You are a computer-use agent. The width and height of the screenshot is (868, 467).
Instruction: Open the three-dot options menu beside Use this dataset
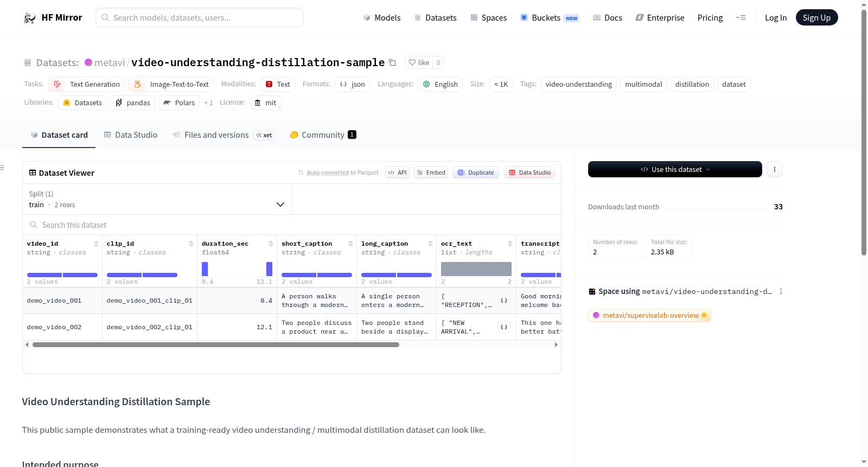click(775, 169)
